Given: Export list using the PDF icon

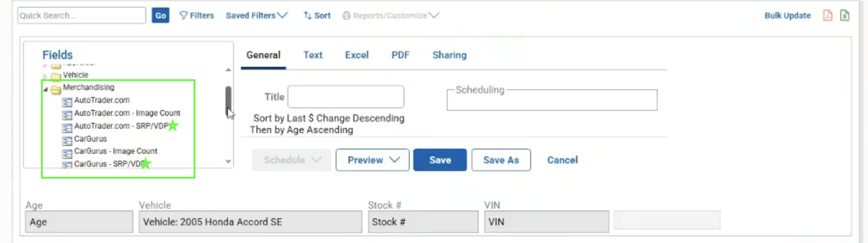Looking at the screenshot, I should click(x=827, y=15).
